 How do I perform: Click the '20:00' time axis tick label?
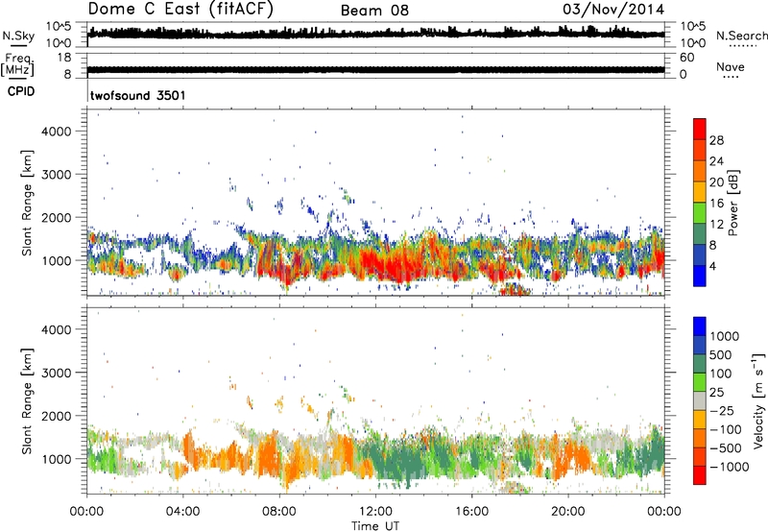tap(567, 512)
